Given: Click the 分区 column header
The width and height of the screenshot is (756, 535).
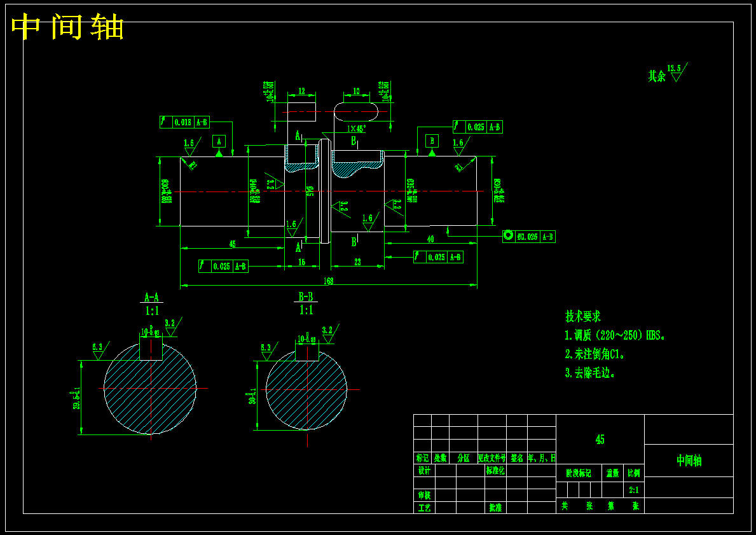Looking at the screenshot, I should click(464, 458).
